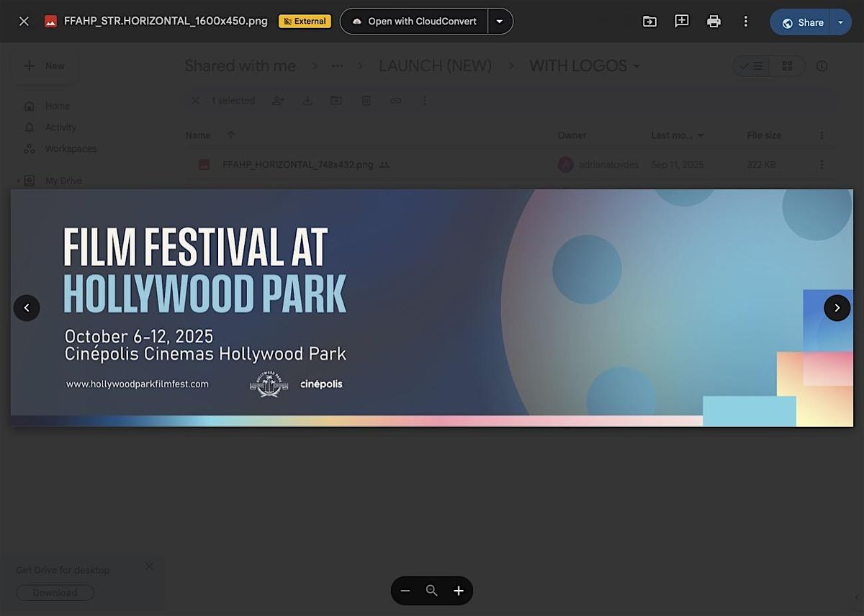This screenshot has height=616, width=864.
Task: Expand the Open with dropdown arrow
Action: coord(500,22)
